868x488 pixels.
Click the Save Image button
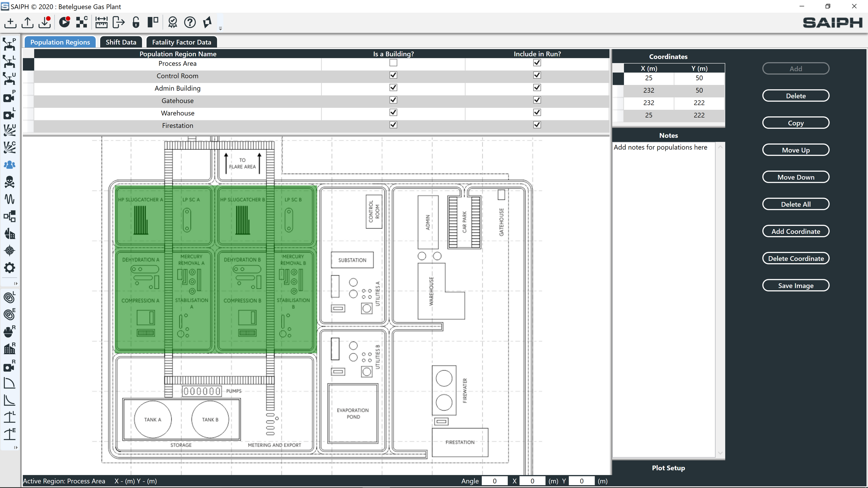795,286
